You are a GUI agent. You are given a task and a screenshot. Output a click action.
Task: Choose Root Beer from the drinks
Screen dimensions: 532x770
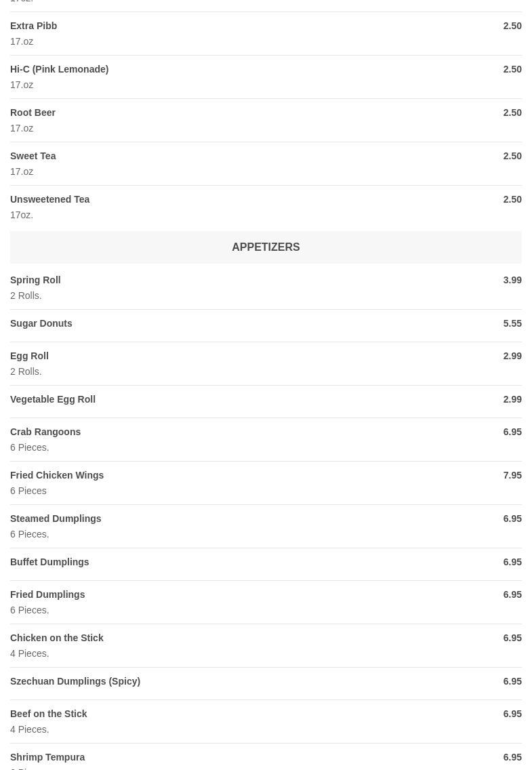[33, 113]
